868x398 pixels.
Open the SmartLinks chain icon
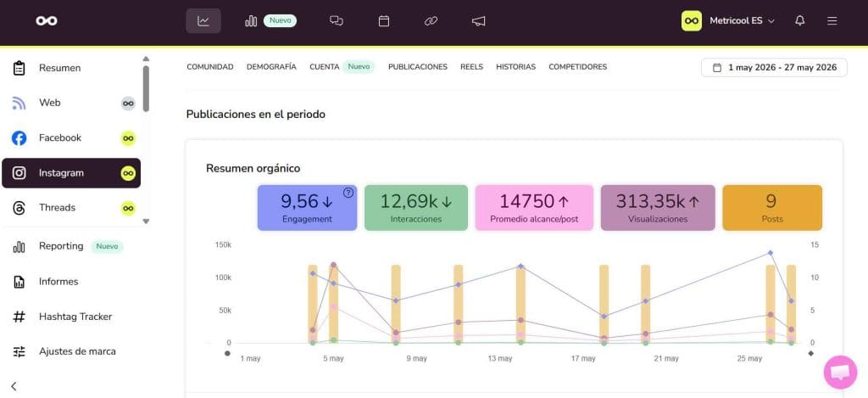(x=431, y=21)
